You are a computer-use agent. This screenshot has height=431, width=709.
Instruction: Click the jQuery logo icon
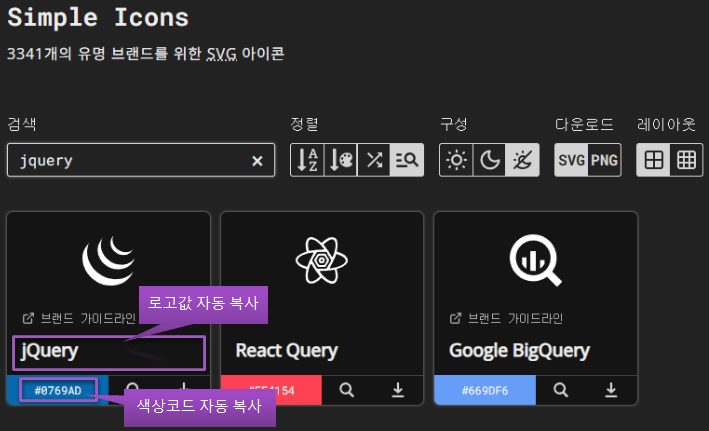pyautogui.click(x=109, y=260)
